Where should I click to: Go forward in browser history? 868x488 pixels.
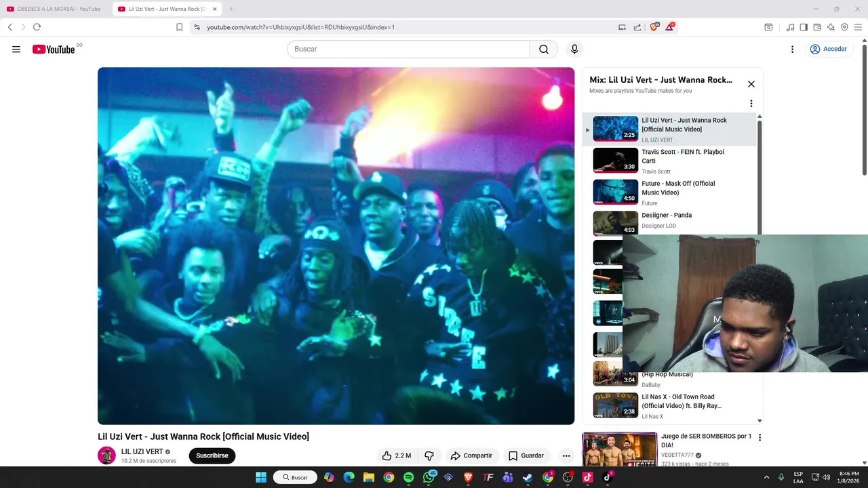pyautogui.click(x=23, y=27)
